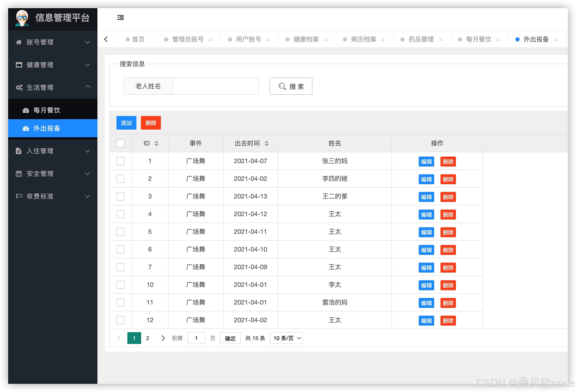Select the 账号管理 home icon
The width and height of the screenshot is (576, 392).
[19, 42]
